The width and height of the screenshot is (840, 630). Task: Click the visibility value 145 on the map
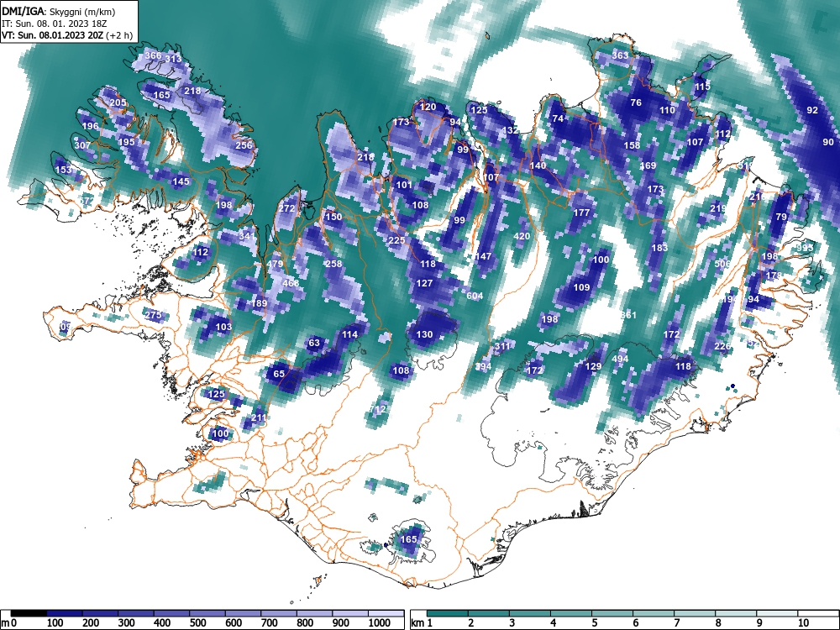[181, 181]
